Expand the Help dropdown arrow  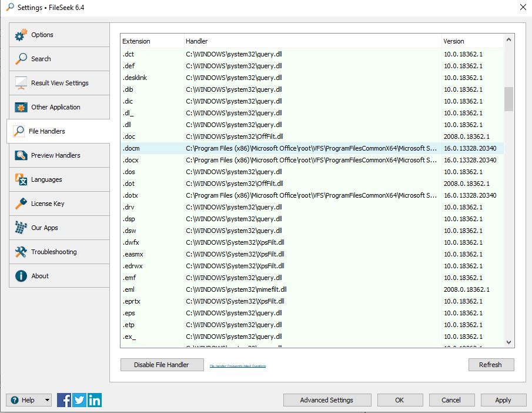pos(47,400)
